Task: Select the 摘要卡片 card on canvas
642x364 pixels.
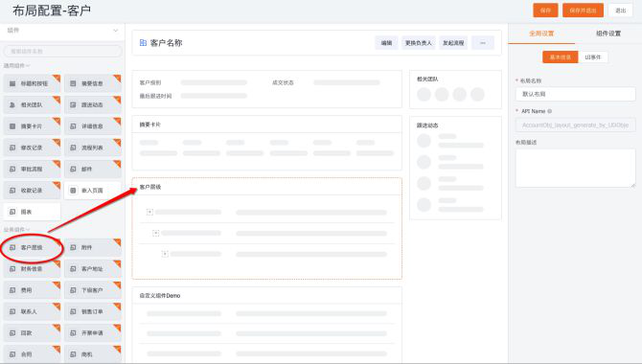Action: click(267, 143)
